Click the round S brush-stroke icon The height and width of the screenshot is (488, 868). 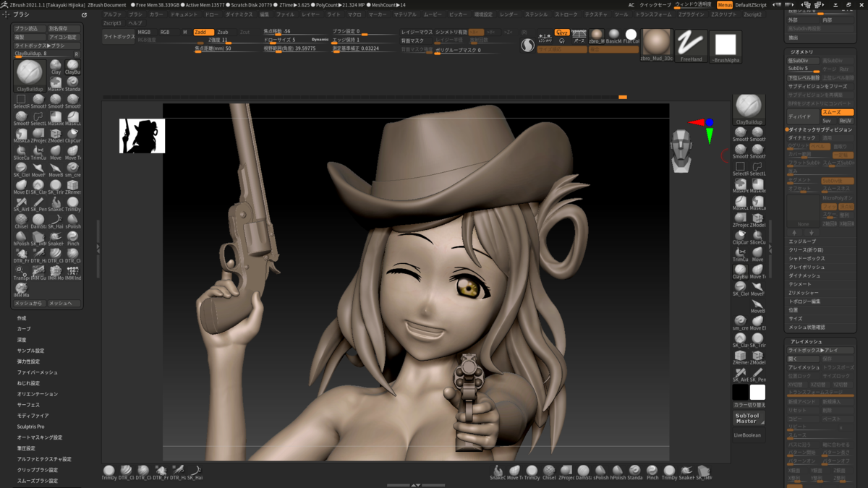tap(527, 45)
